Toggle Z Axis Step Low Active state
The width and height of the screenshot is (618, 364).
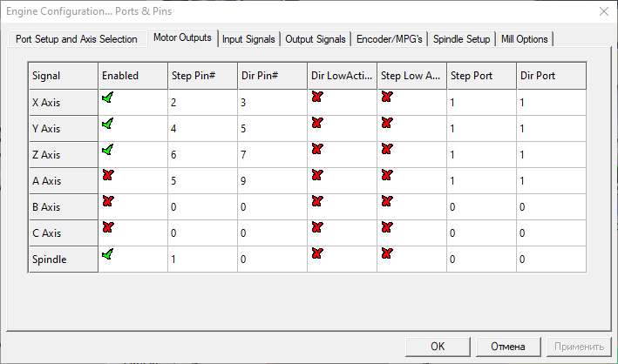pyautogui.click(x=387, y=150)
